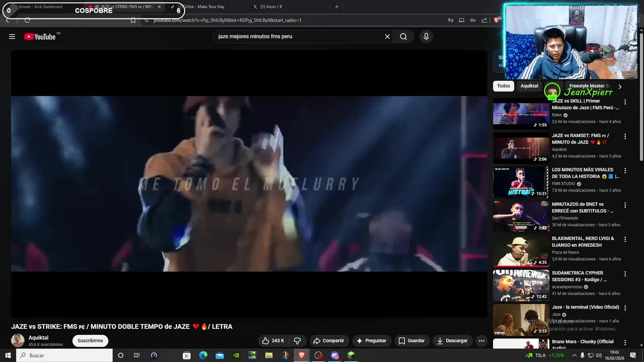Image resolution: width=644 pixels, height=362 pixels.
Task: Click the Brave Shields lion icon
Action: (497, 20)
